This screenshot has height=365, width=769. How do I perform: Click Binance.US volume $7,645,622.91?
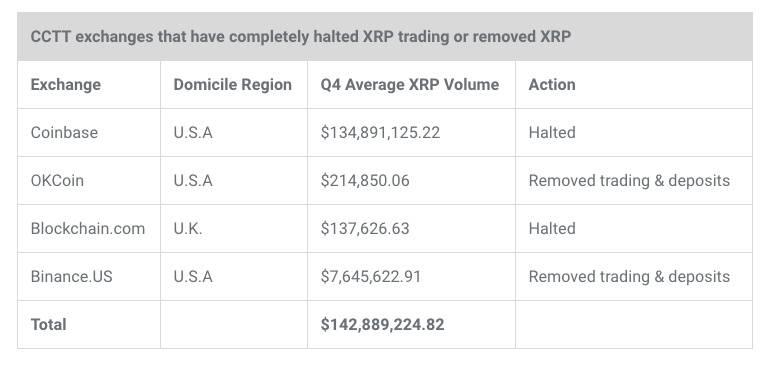pyautogui.click(x=371, y=277)
